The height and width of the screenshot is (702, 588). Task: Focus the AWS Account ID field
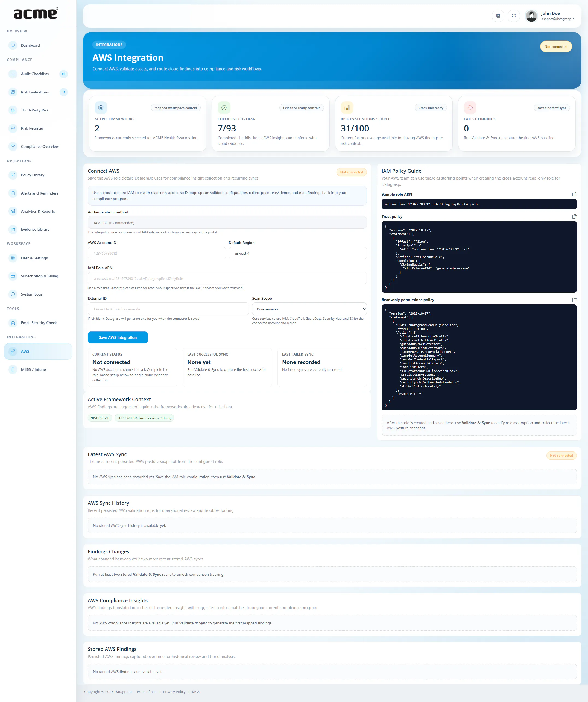157,253
